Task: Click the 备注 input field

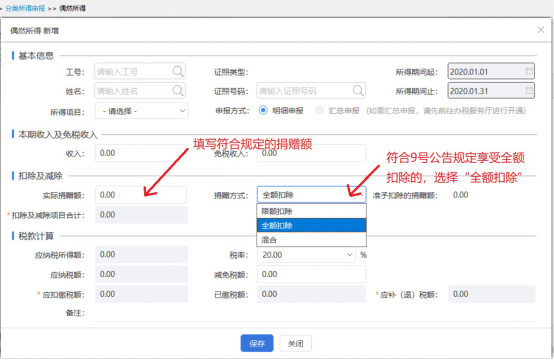Action: 315,313
